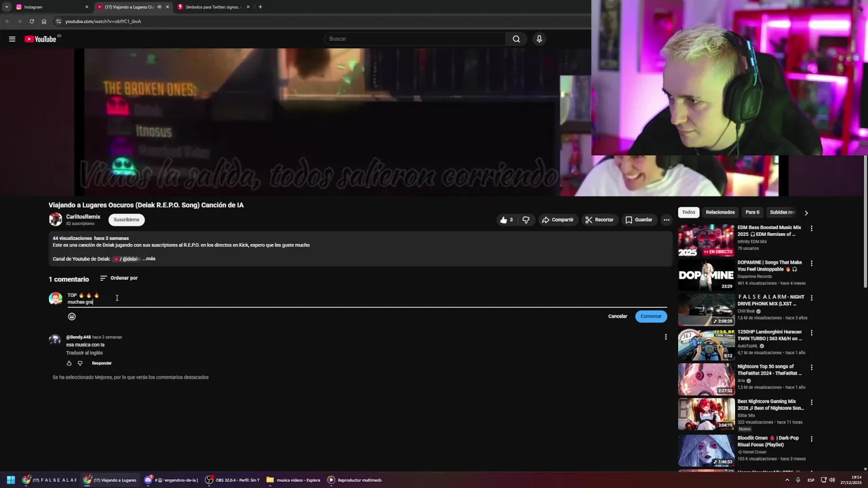Open taskbar volume control
The height and width of the screenshot is (488, 868).
coord(832,480)
